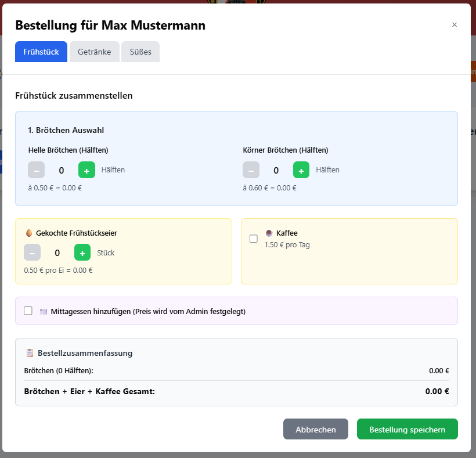Click the clipboard icon at Bestellzusammenfassung
Image resolution: width=476 pixels, height=458 pixels.
(x=30, y=353)
